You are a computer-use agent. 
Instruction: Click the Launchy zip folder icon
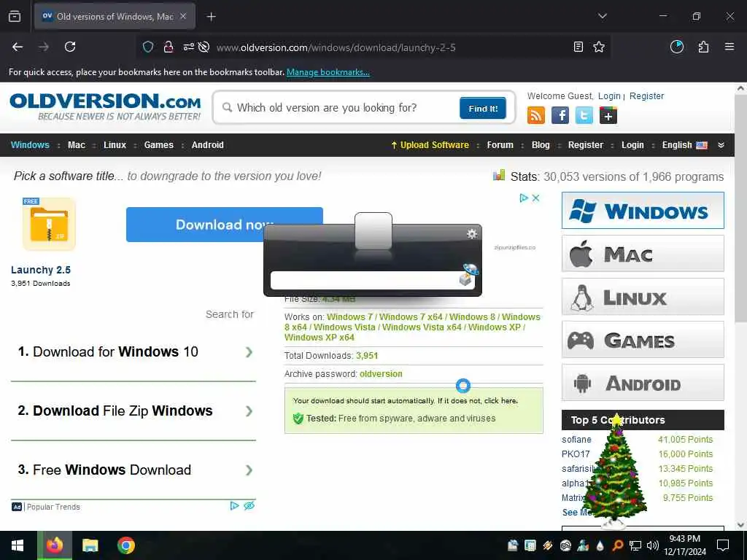point(49,224)
